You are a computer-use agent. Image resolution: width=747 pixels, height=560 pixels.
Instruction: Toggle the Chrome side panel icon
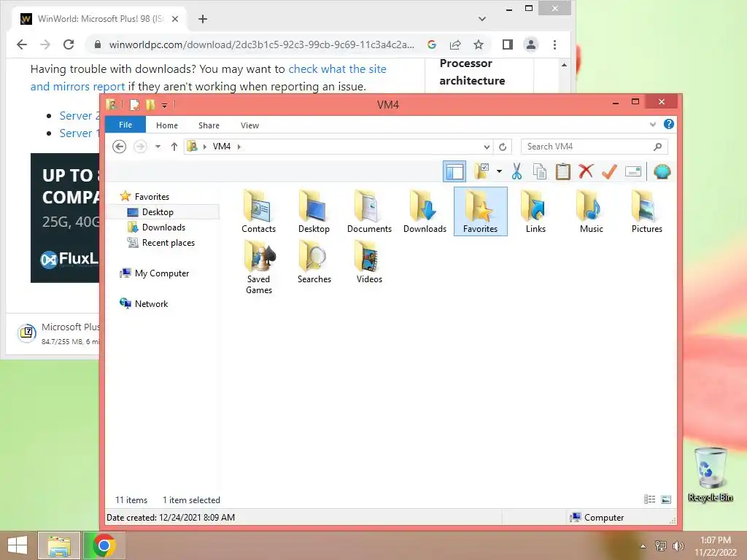pyautogui.click(x=508, y=44)
